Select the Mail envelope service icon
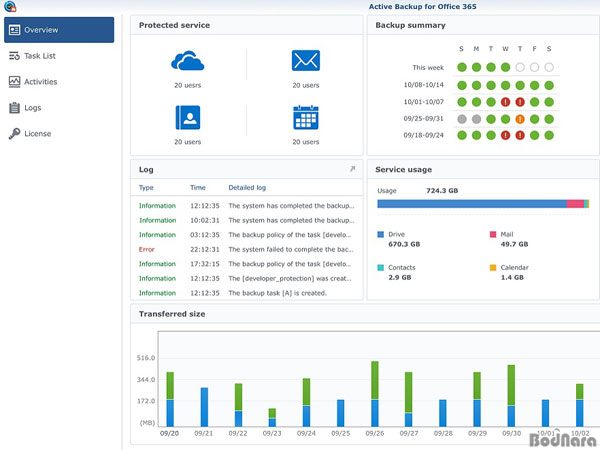 coord(306,60)
